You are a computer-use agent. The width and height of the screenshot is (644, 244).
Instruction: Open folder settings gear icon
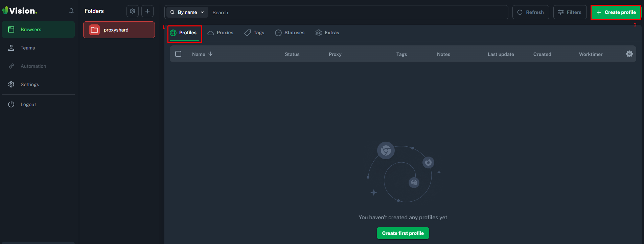coord(133,11)
